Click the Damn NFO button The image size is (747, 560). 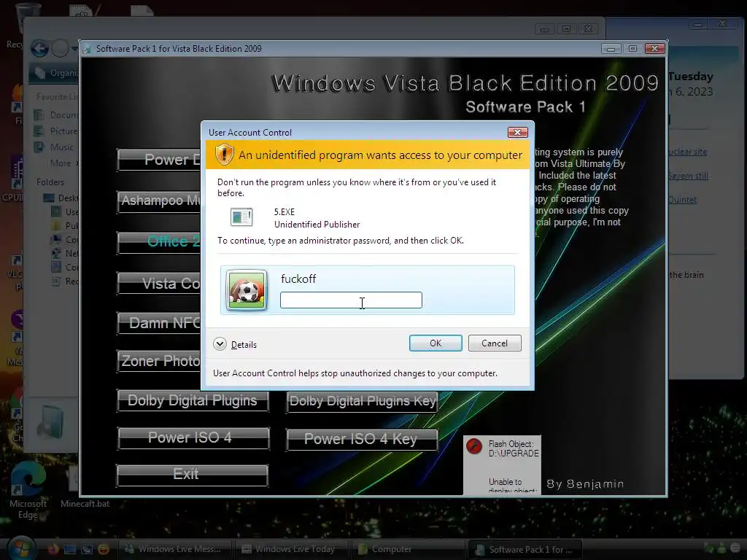pyautogui.click(x=158, y=323)
